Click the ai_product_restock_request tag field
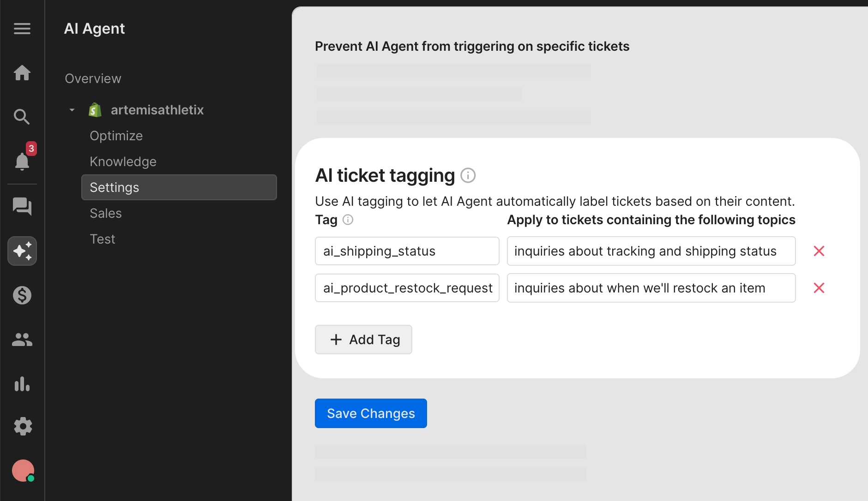This screenshot has width=868, height=501. (x=407, y=287)
